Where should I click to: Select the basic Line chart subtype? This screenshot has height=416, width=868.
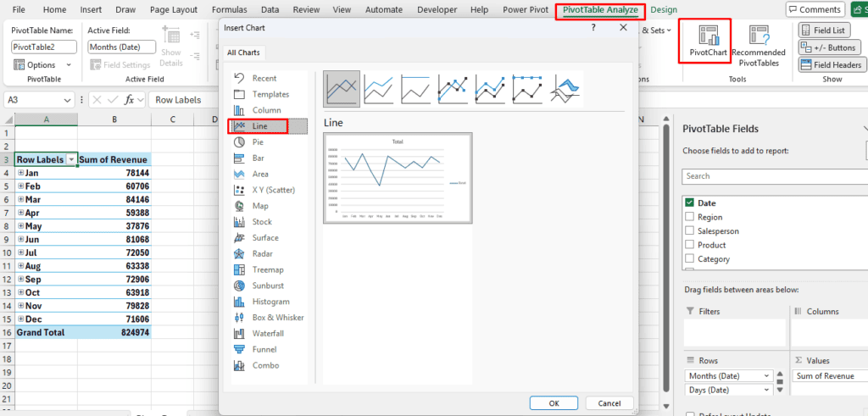(342, 88)
